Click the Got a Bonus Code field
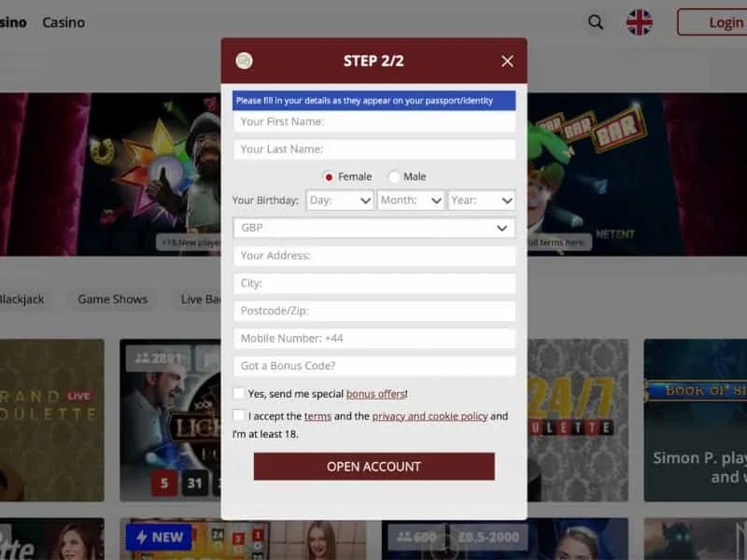The image size is (747, 560). (x=374, y=366)
